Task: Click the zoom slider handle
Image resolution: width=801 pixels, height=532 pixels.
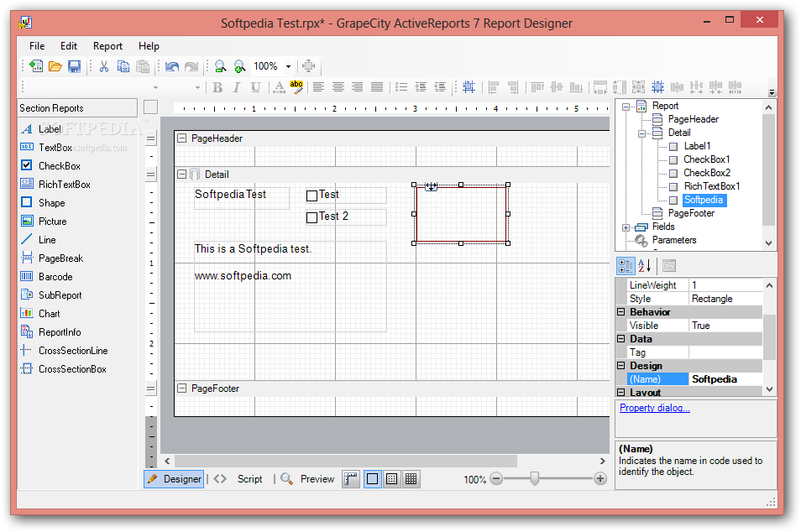Action: [x=534, y=478]
